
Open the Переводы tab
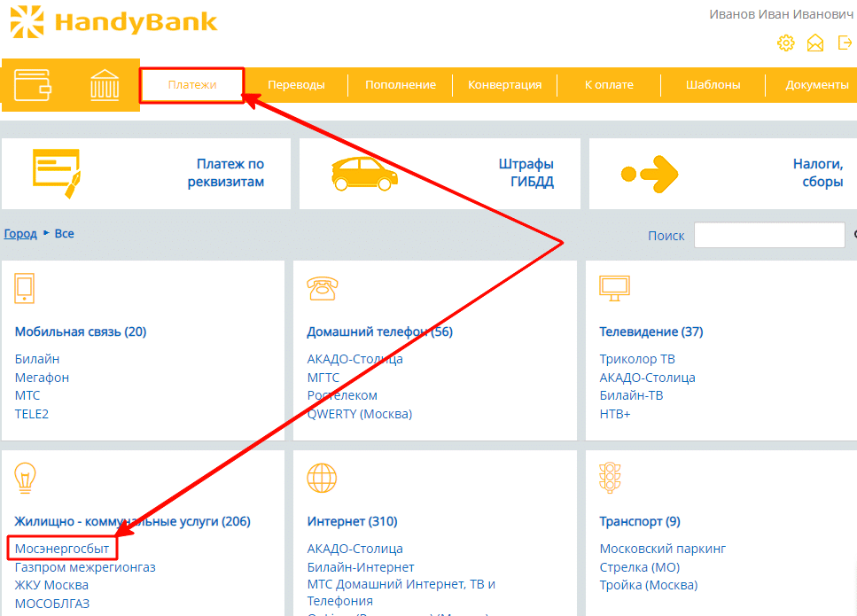point(296,85)
